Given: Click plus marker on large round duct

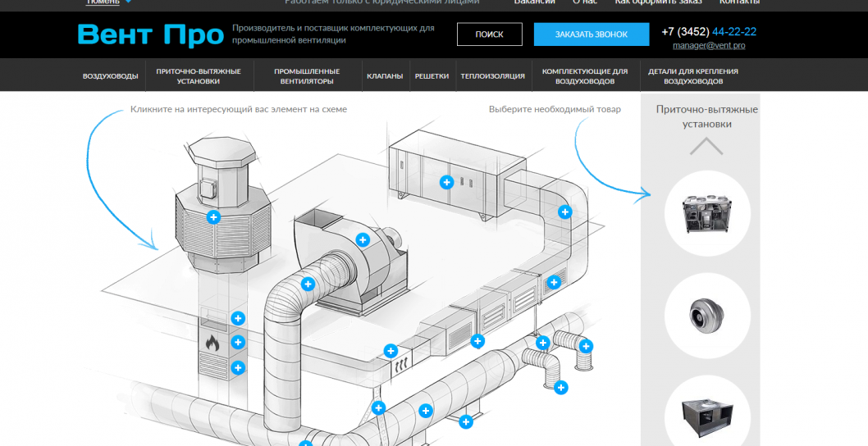Looking at the screenshot, I should tap(426, 411).
